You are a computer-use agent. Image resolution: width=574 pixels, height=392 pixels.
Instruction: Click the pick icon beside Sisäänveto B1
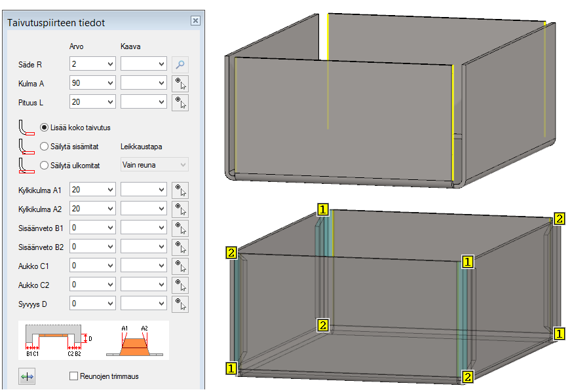click(180, 228)
